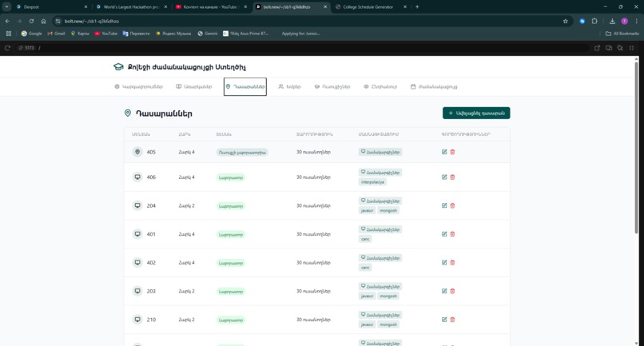
Task: Open the preview in a new tab icon
Action: 597,48
